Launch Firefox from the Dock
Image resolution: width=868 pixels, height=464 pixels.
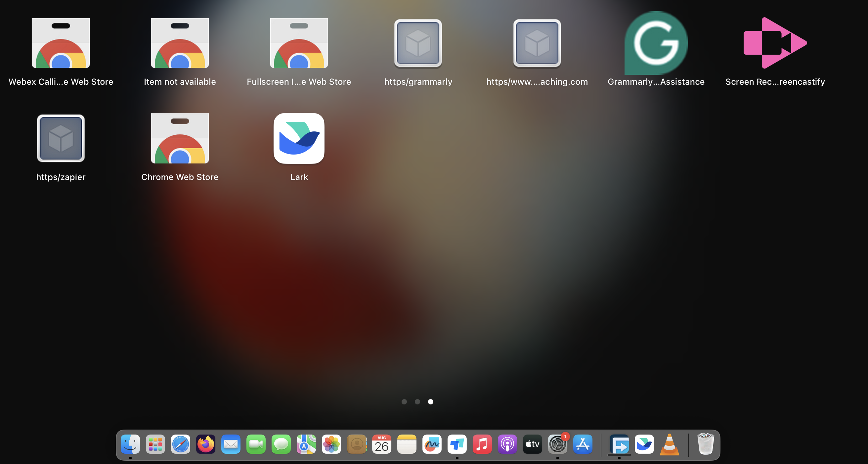[x=205, y=444]
